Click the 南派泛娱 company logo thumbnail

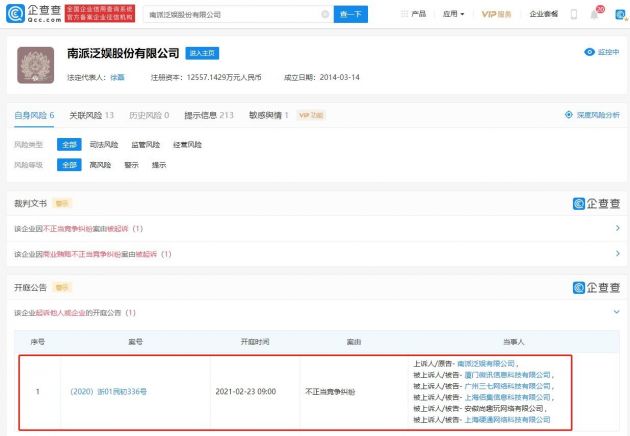click(35, 65)
